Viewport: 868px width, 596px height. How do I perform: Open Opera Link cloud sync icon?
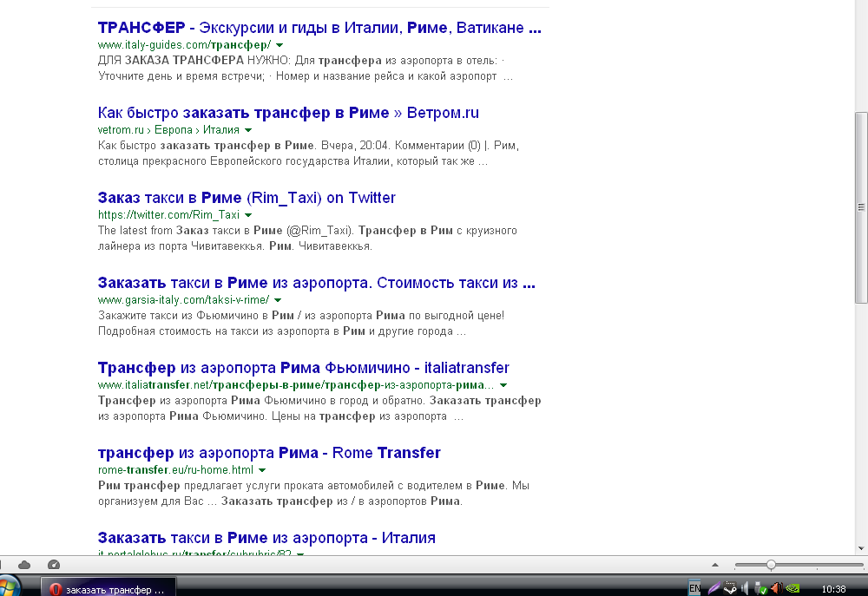pos(23,565)
